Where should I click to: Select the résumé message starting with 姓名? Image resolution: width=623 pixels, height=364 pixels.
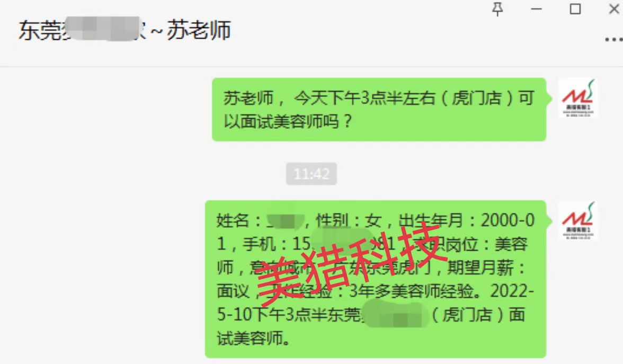point(376,279)
